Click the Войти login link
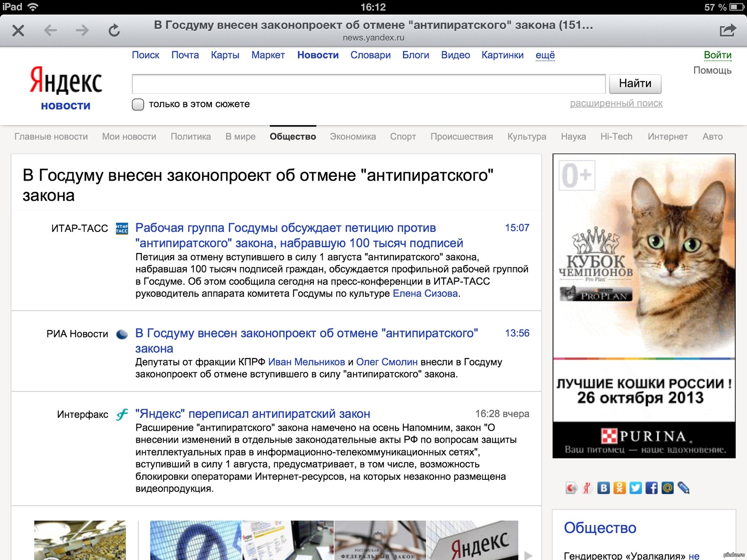 (717, 55)
